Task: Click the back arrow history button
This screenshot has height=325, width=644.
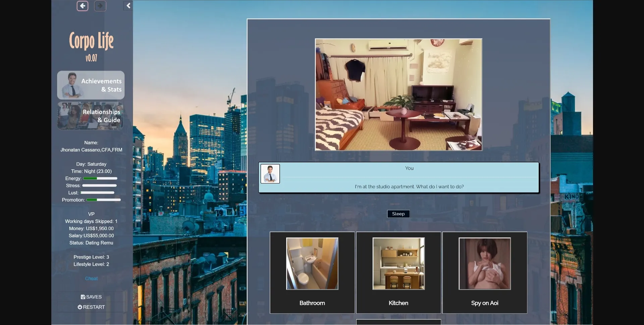Action: [x=83, y=6]
